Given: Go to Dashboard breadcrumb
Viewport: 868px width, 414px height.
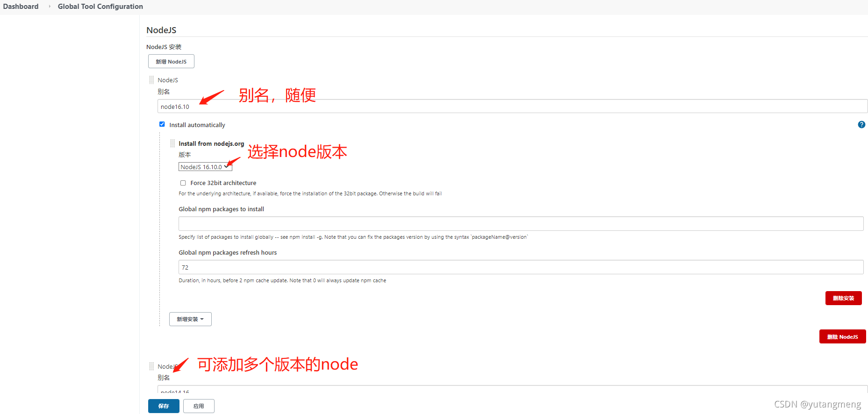Looking at the screenshot, I should (x=21, y=7).
